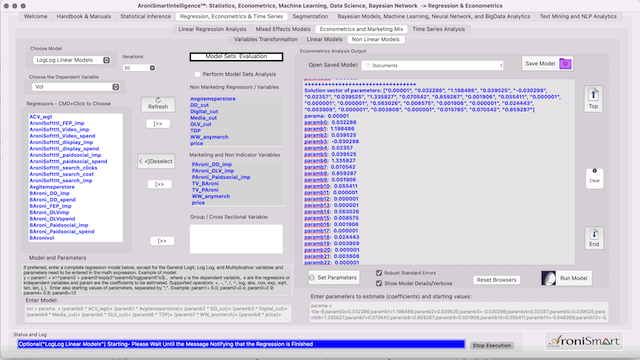Click [>> button for Non Marketing Regressors
The height and width of the screenshot is (360, 640).
pyautogui.click(x=158, y=124)
